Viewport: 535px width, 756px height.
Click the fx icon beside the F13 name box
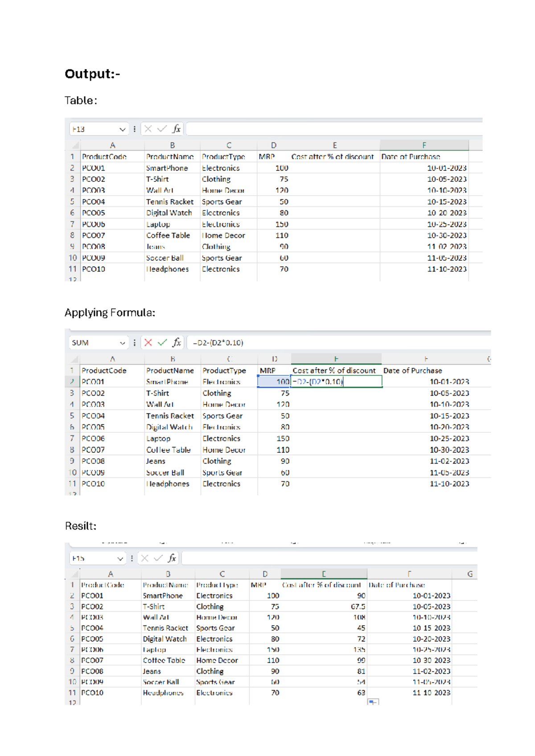coord(177,129)
